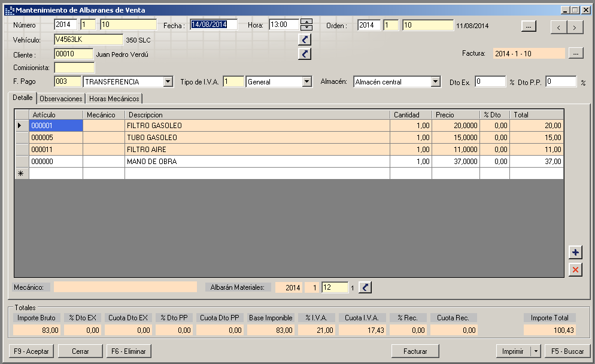
Task: Delete the line with the red X icon
Action: (x=575, y=269)
